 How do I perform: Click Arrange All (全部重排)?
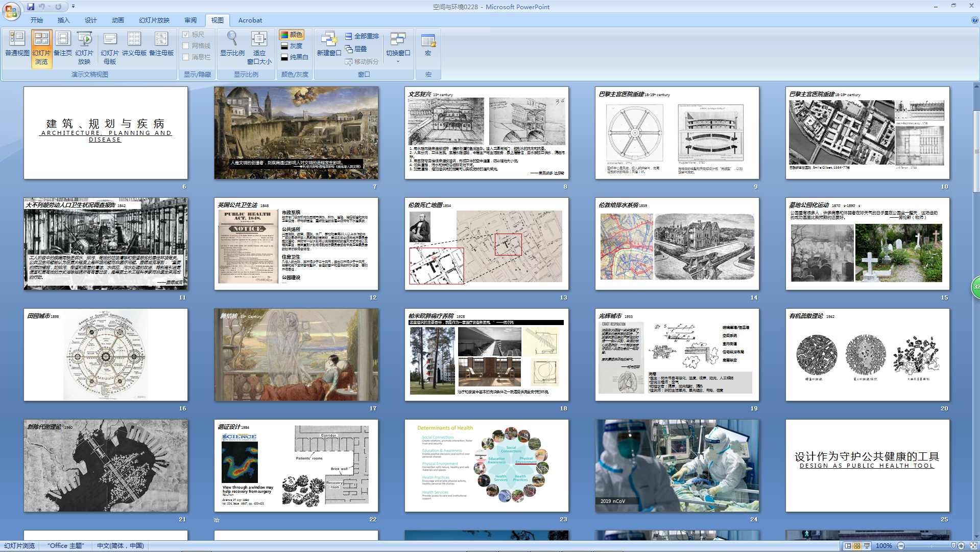362,36
